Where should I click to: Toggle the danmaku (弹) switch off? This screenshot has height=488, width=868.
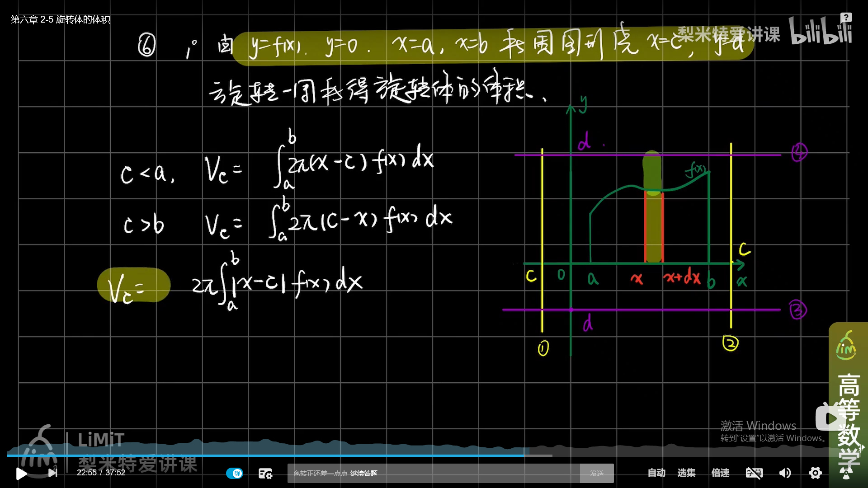coord(235,473)
